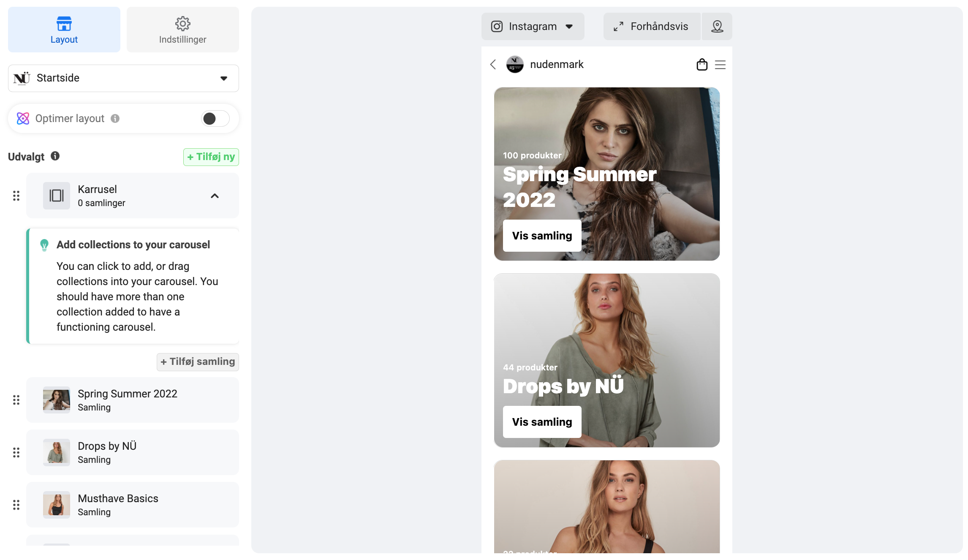The height and width of the screenshot is (560, 968).
Task: Click the nudenmark profile avatar
Action: (515, 65)
